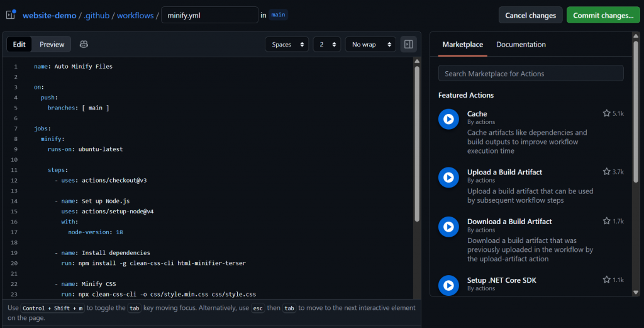The height and width of the screenshot is (328, 644).
Task: Click the Marketplace panel scrollbar down arrow
Action: (x=636, y=292)
